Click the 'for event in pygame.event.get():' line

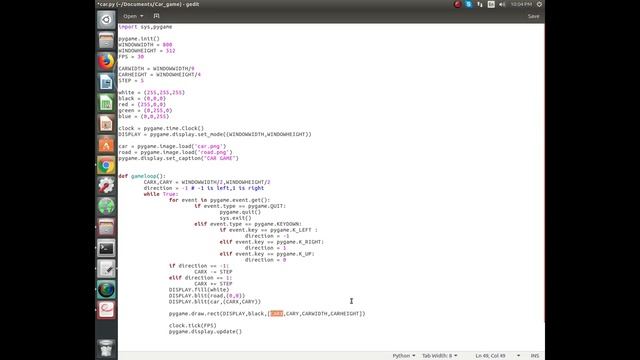click(x=220, y=200)
